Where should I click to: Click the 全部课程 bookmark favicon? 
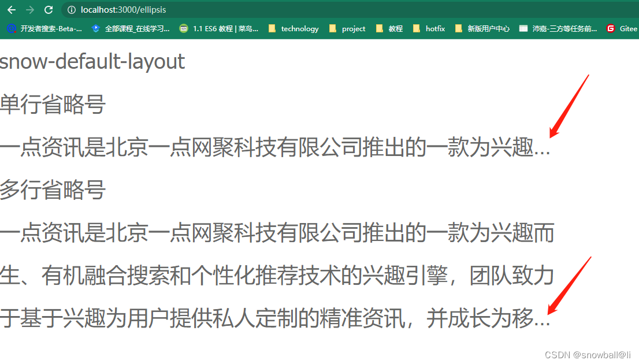[x=96, y=28]
